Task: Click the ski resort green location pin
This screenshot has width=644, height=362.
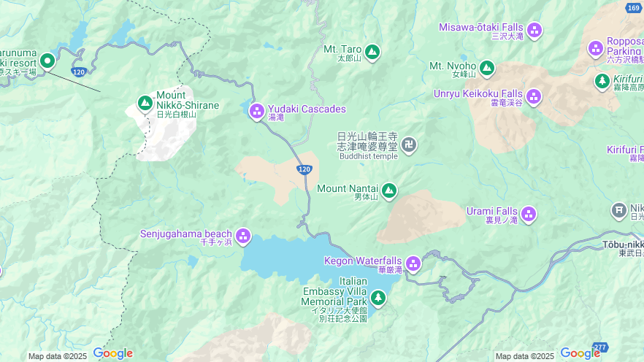Action: click(47, 62)
